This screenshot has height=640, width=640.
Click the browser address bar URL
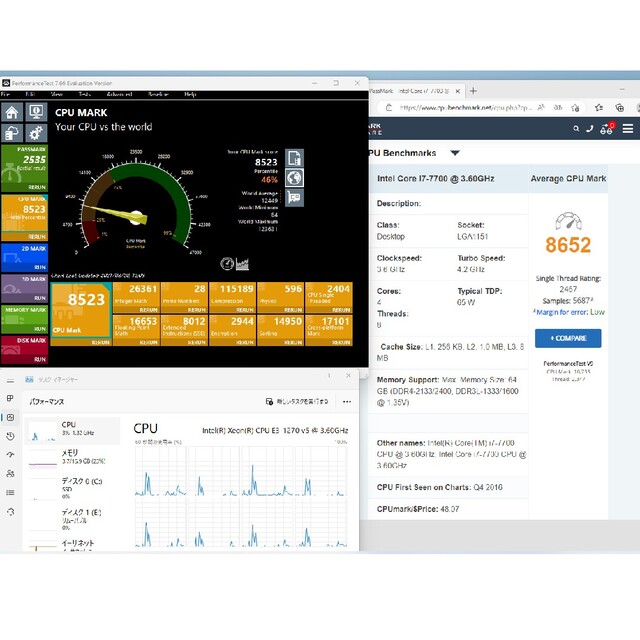466,108
